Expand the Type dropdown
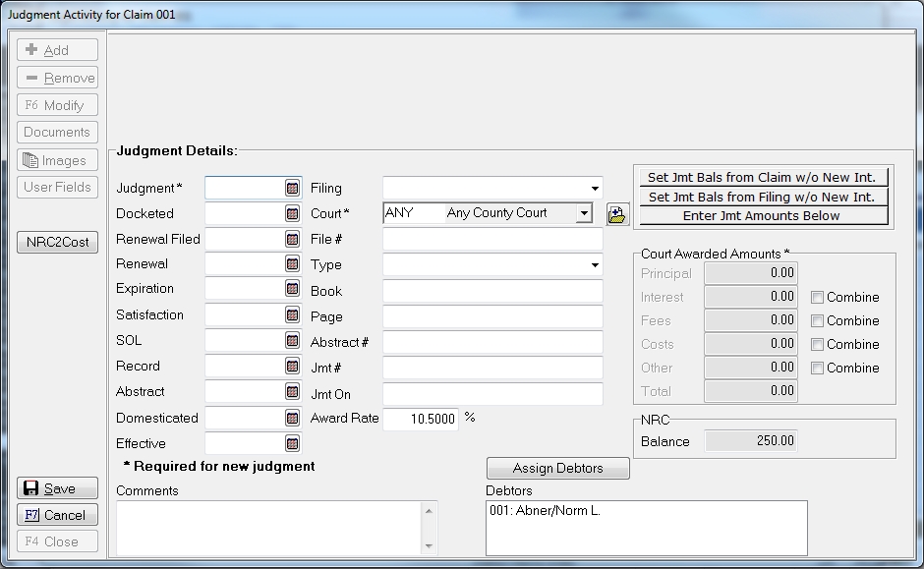This screenshot has width=924, height=569. [x=595, y=265]
